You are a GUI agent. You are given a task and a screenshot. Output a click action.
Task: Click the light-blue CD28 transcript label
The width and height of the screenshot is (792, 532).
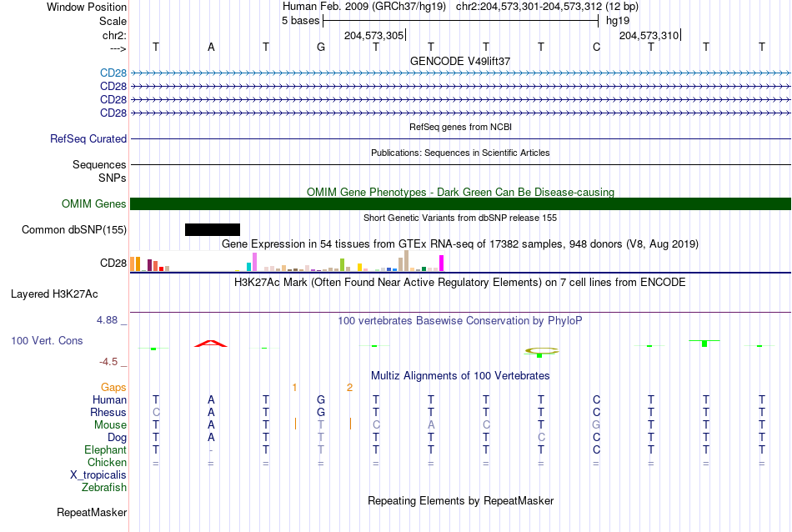pyautogui.click(x=113, y=73)
